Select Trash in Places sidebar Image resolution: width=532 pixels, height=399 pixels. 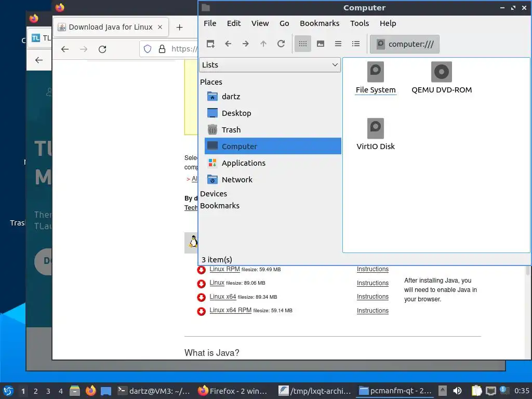(273, 130)
